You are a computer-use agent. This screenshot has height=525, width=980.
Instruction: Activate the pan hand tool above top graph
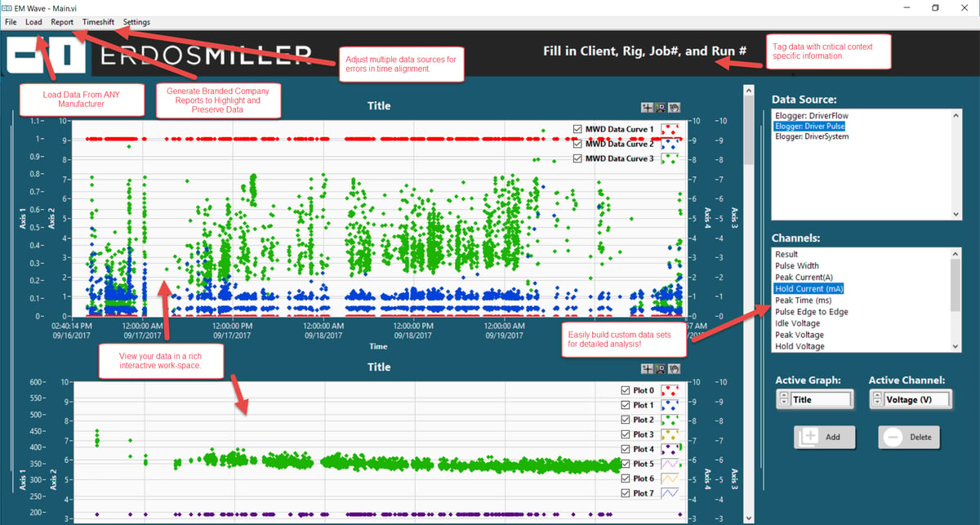point(674,107)
